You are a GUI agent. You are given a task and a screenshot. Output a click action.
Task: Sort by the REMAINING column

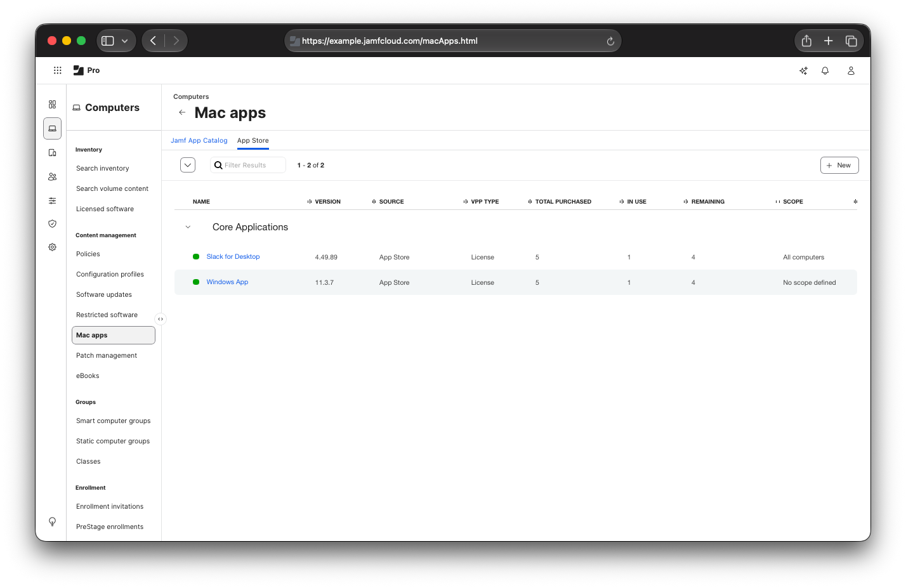[x=707, y=202]
